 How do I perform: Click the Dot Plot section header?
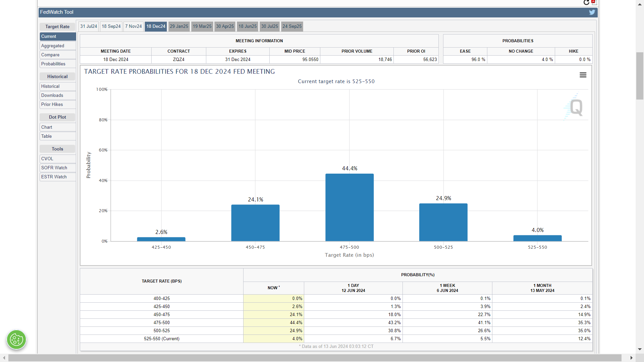coord(57,117)
